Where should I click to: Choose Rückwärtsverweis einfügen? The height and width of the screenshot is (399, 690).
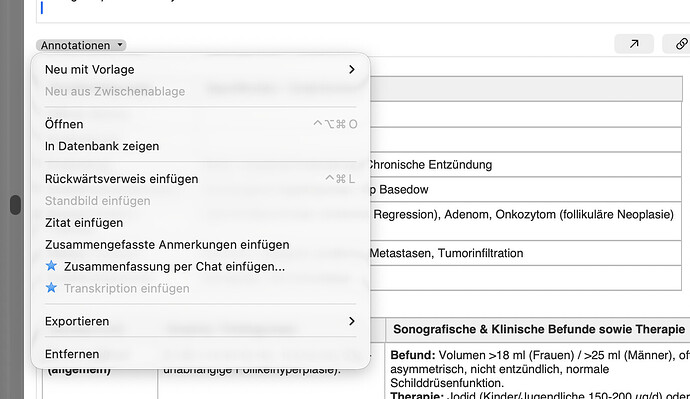pos(200,179)
